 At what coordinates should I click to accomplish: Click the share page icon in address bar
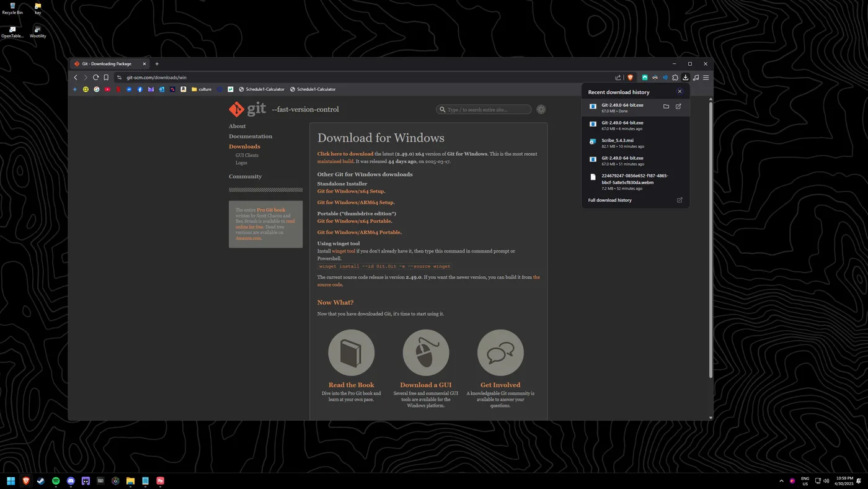point(618,78)
